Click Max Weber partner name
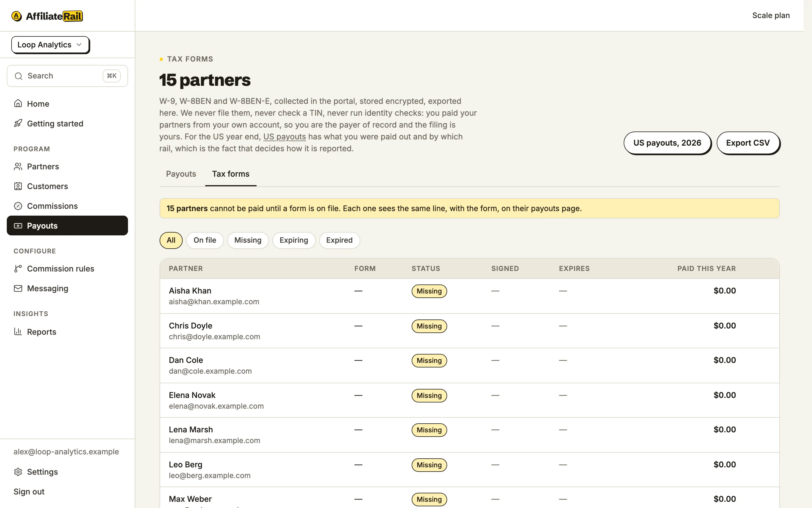 coord(190,499)
